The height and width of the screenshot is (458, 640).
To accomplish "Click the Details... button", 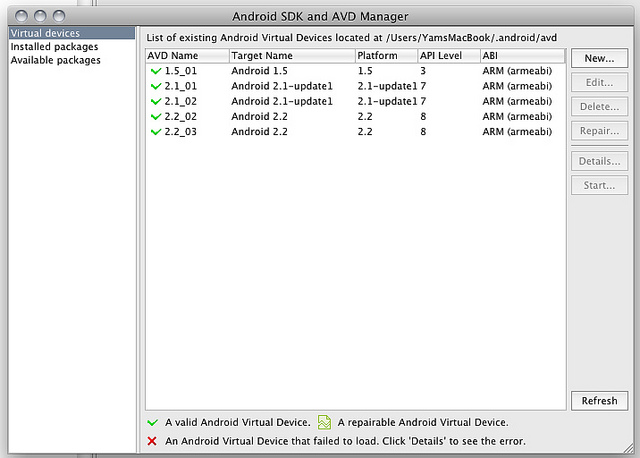I will 599,161.
